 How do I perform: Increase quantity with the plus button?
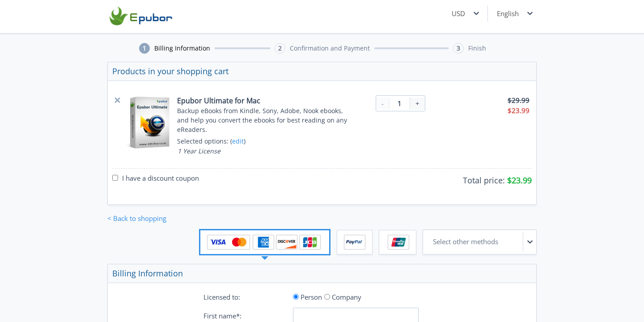417,103
